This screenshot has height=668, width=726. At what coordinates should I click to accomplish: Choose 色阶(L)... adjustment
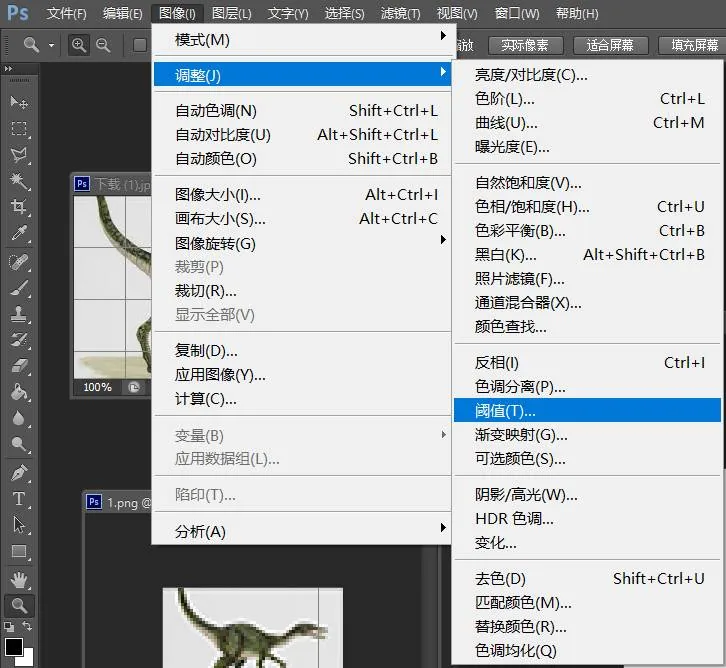(587, 99)
